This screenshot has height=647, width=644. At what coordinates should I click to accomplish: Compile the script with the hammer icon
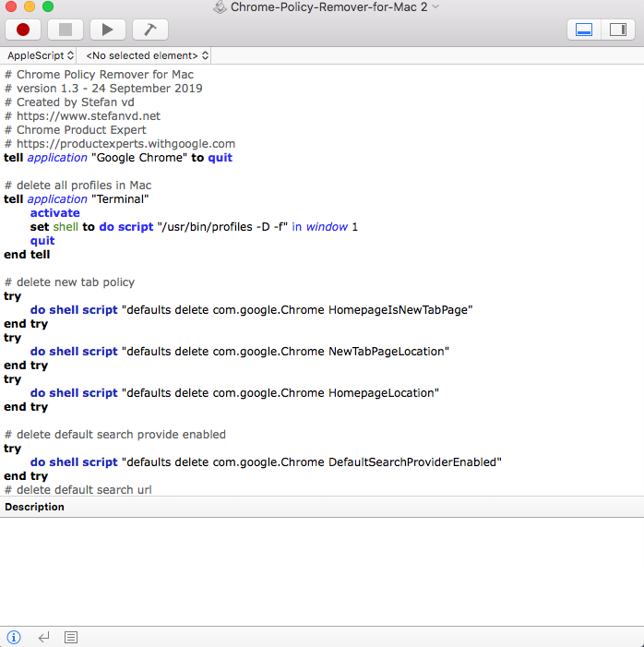pyautogui.click(x=150, y=30)
